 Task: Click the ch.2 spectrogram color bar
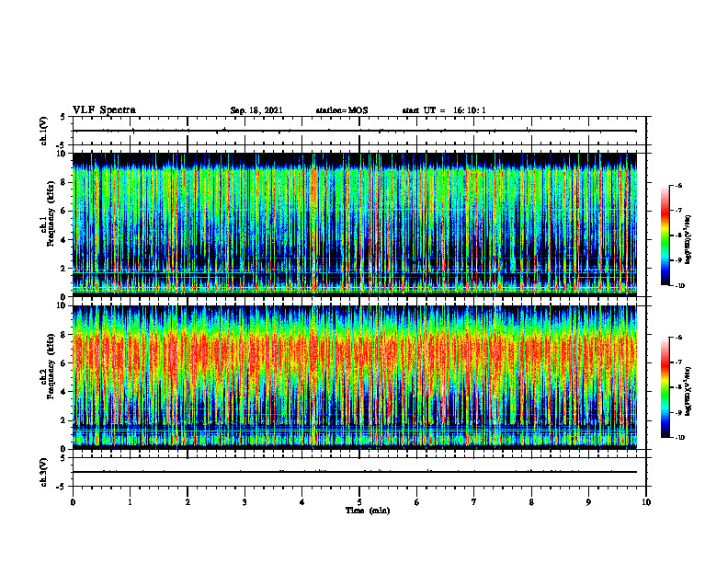click(x=665, y=387)
